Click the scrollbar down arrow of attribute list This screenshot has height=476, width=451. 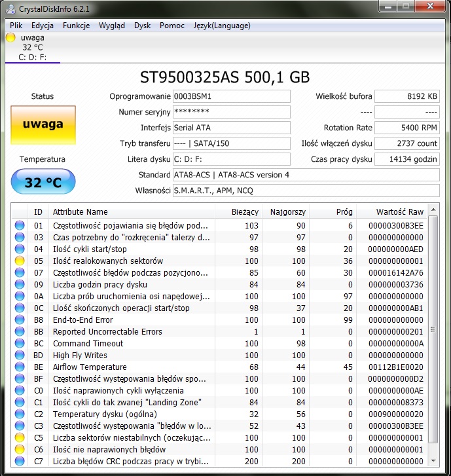[x=433, y=461]
